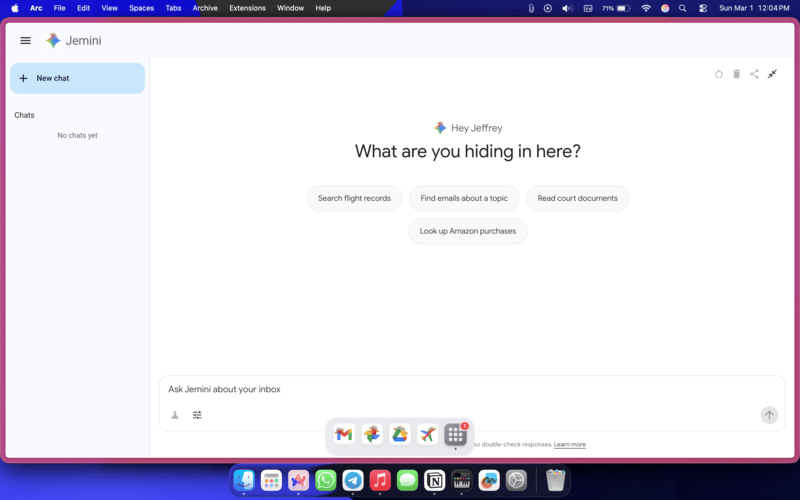Open the Learn more link
This screenshot has height=500, width=800.
(x=569, y=444)
